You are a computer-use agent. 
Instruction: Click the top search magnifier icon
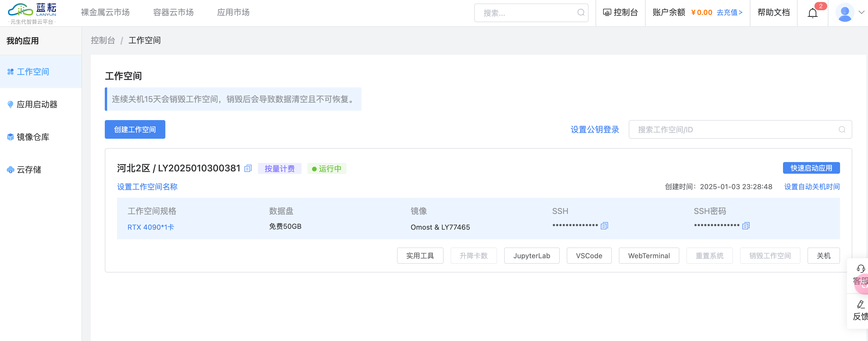click(x=581, y=13)
